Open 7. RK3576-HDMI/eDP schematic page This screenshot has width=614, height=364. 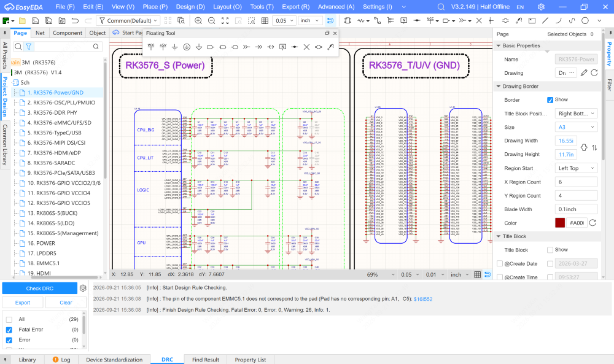tap(54, 153)
